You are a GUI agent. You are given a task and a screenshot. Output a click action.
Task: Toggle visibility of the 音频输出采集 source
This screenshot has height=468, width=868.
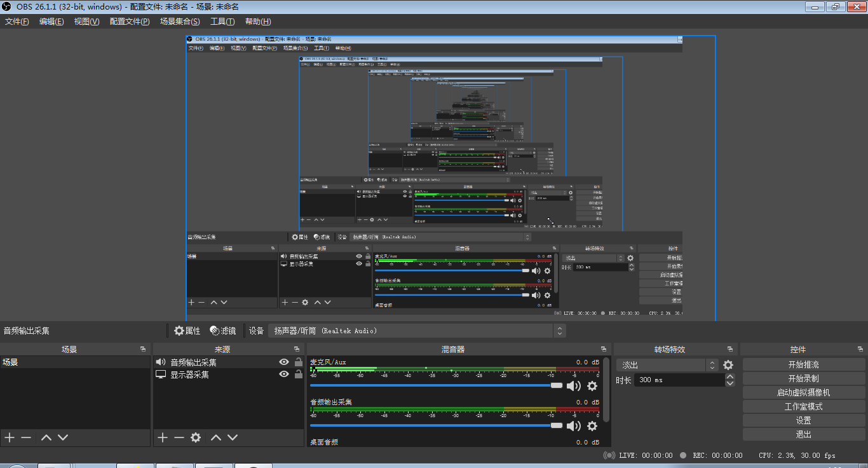click(x=284, y=362)
